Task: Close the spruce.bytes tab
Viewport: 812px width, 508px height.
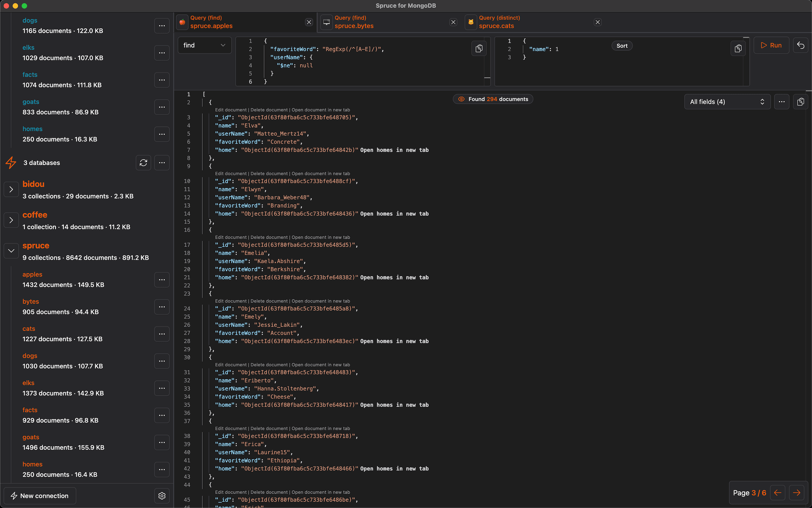Action: [x=453, y=22]
